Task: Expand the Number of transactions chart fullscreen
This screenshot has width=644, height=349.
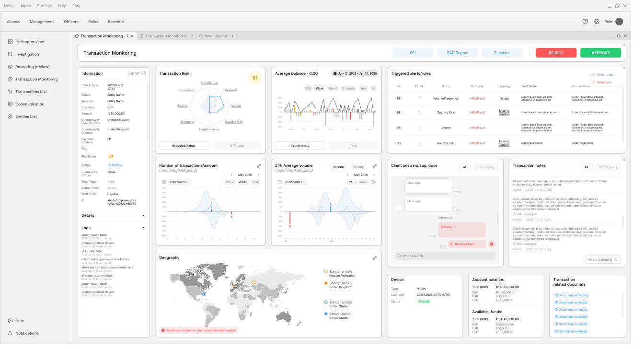Action: click(259, 166)
